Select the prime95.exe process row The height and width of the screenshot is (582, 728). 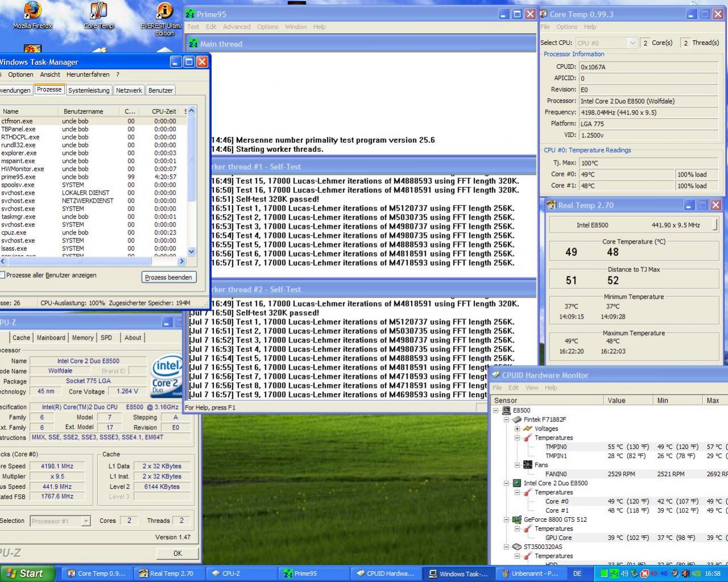coord(93,177)
